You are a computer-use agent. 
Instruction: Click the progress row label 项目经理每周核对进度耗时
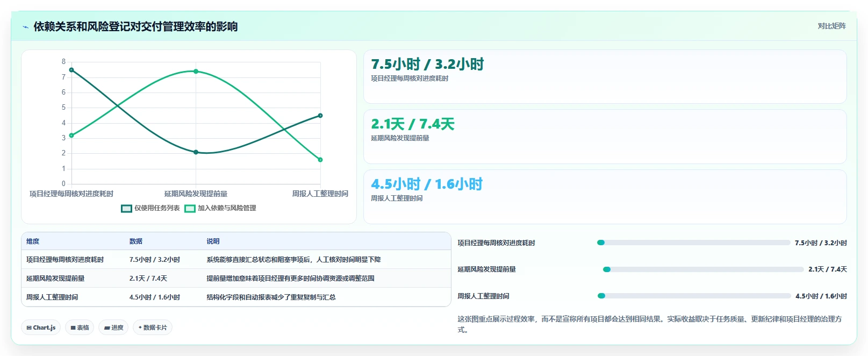click(496, 243)
